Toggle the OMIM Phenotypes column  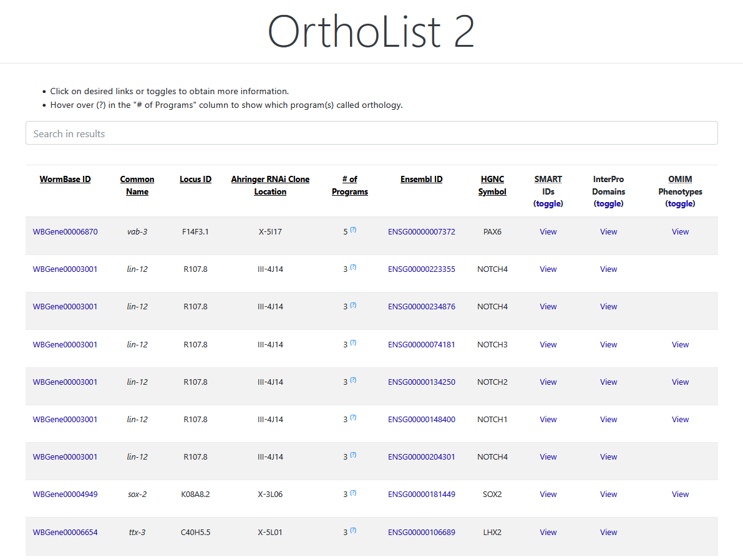(x=680, y=203)
